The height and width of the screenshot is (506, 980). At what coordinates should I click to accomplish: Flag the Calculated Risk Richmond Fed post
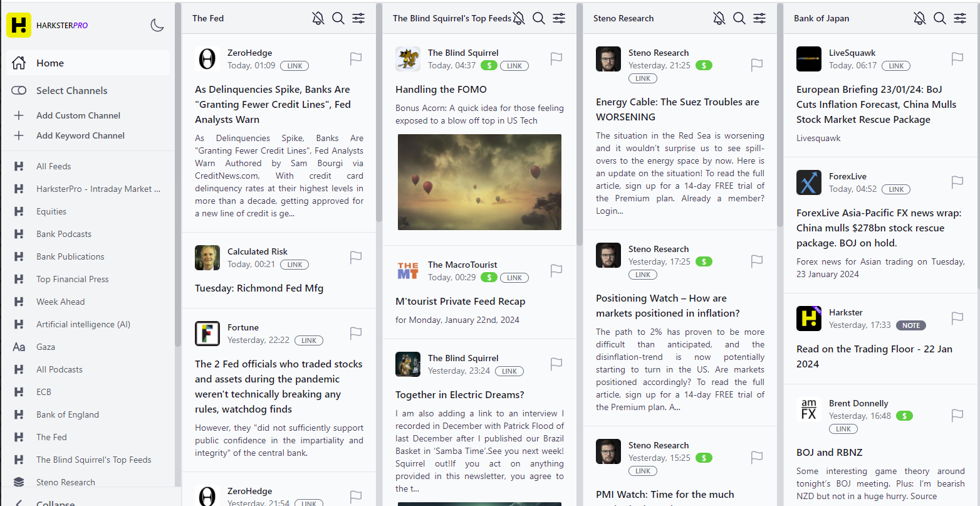coord(356,257)
